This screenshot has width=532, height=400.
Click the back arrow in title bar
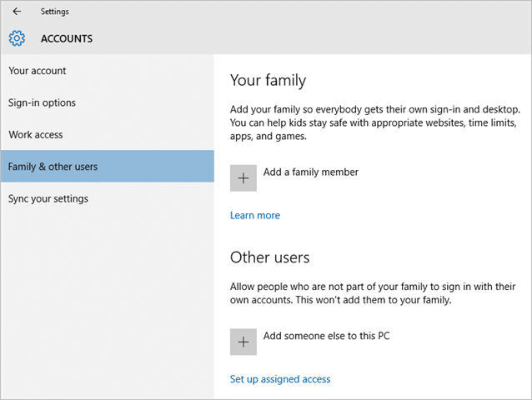click(x=17, y=12)
